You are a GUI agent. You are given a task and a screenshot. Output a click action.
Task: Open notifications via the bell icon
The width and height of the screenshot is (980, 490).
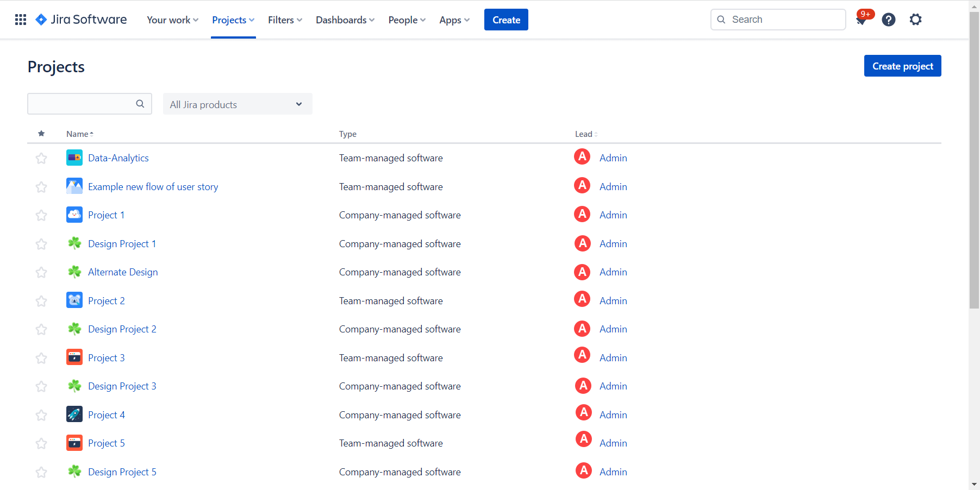862,20
